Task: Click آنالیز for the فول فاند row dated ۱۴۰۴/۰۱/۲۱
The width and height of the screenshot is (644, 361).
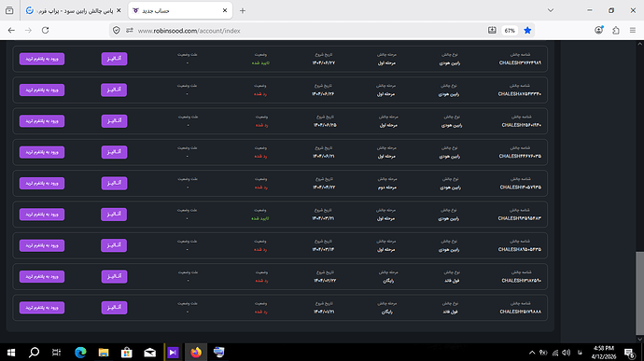Action: [x=114, y=308]
